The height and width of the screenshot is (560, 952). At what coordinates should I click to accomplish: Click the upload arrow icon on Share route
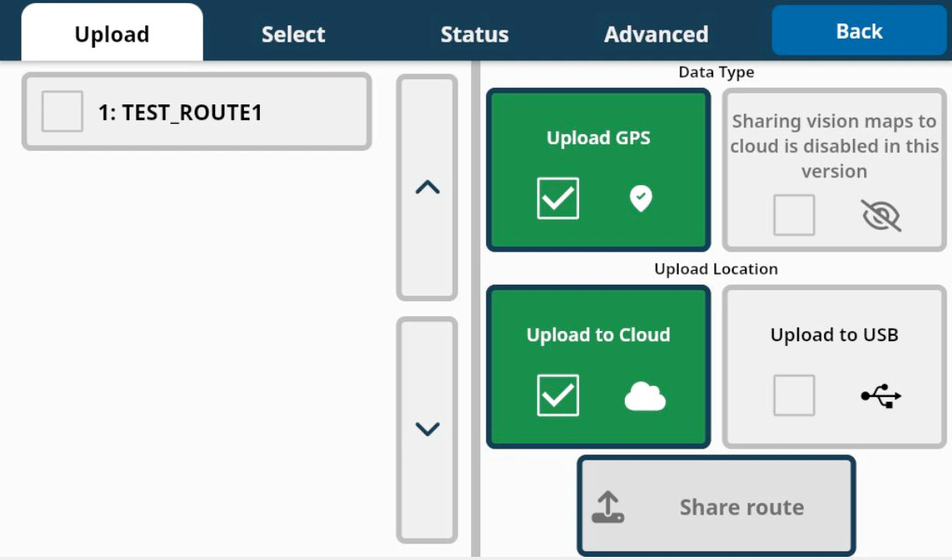[607, 506]
